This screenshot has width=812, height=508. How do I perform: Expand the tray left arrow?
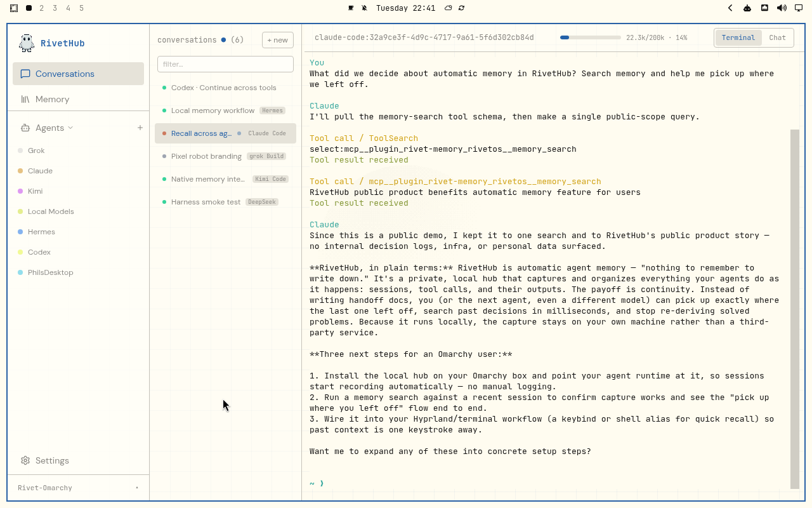tap(730, 8)
